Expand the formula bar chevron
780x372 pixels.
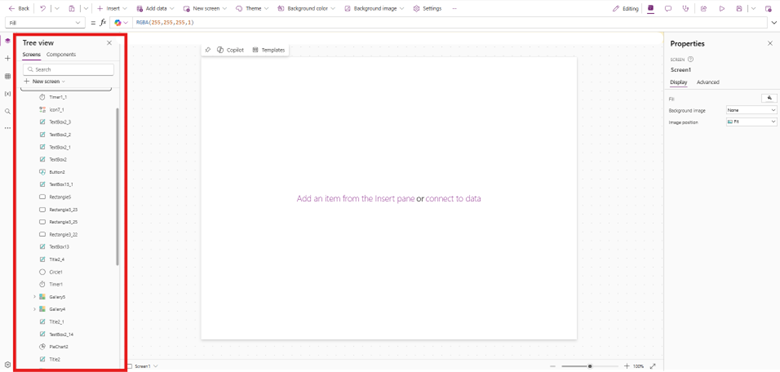tap(774, 23)
